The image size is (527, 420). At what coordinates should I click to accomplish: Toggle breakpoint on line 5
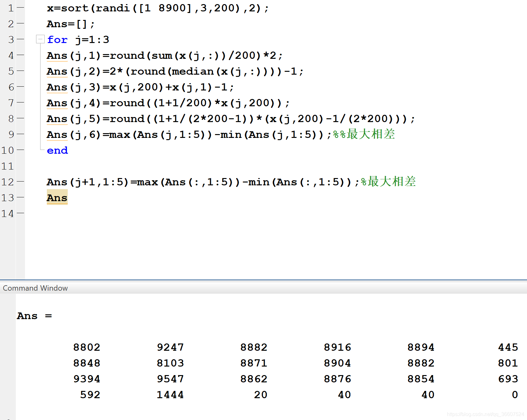(x=20, y=71)
